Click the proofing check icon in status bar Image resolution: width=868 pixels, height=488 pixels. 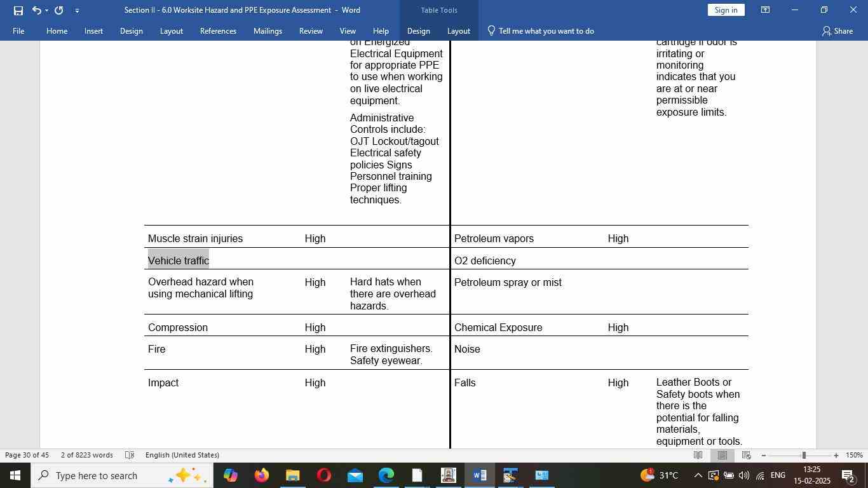(x=130, y=455)
